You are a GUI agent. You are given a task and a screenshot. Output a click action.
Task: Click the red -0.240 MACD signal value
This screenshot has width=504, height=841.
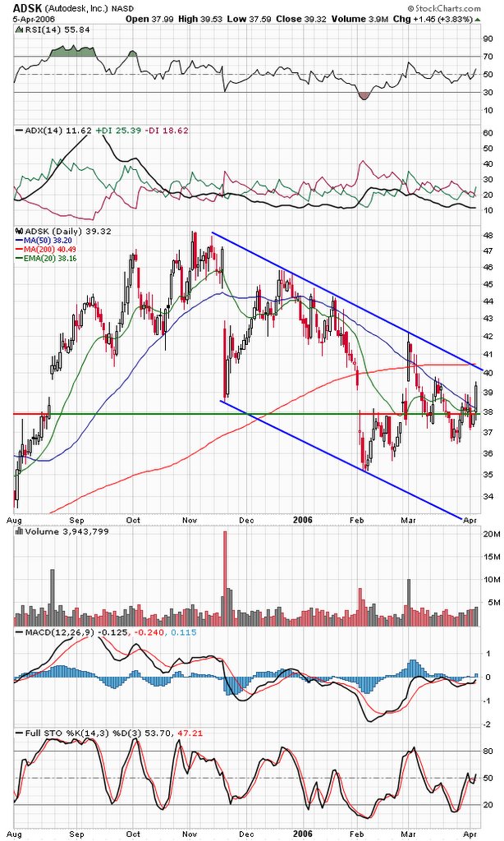149,632
